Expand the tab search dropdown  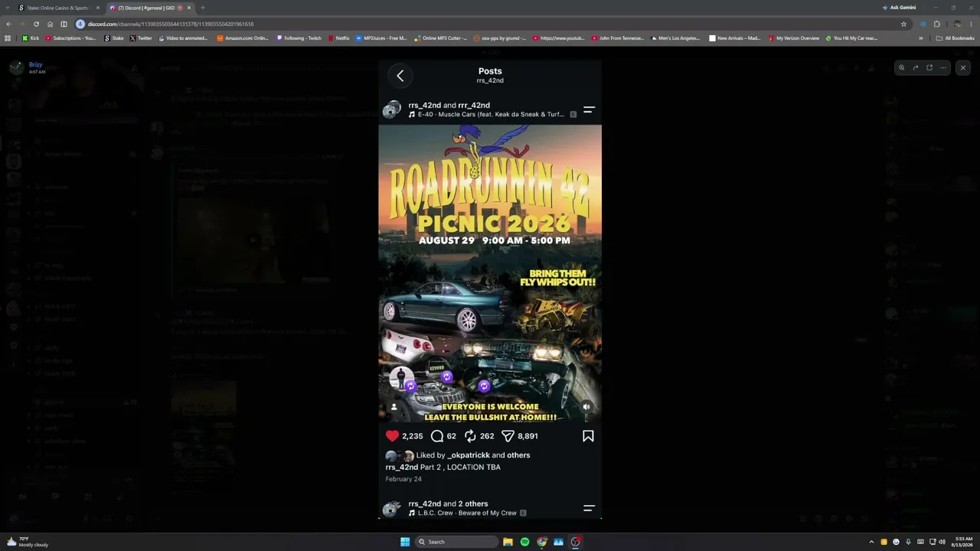point(7,8)
